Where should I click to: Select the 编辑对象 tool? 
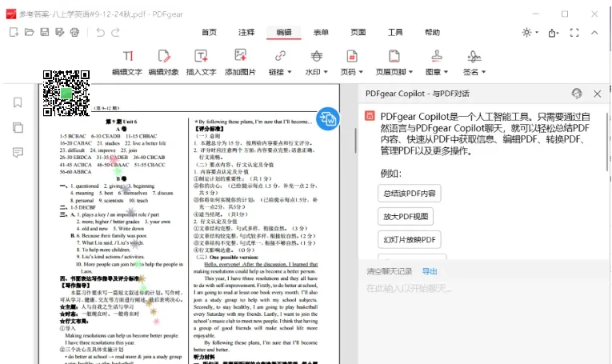pos(164,62)
